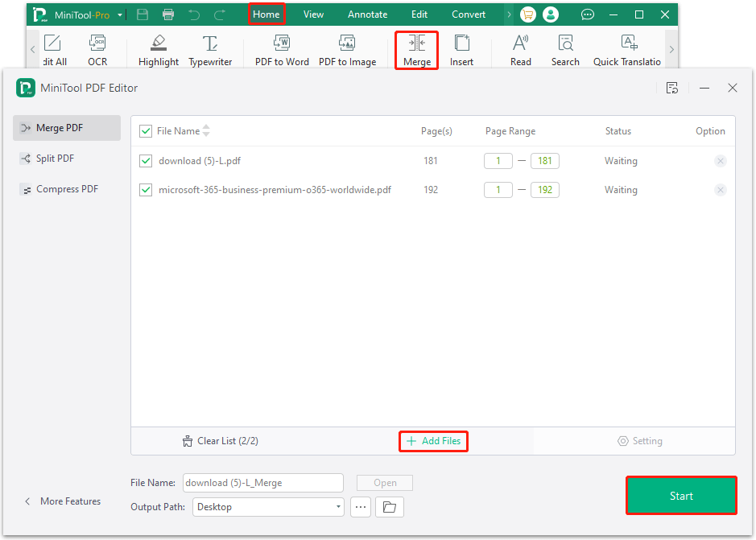Select the Typewriter tool
756x540 pixels.
210,50
